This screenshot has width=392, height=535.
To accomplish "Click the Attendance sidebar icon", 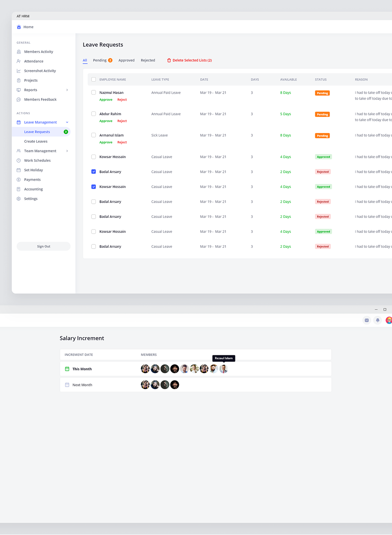I will [x=19, y=61].
